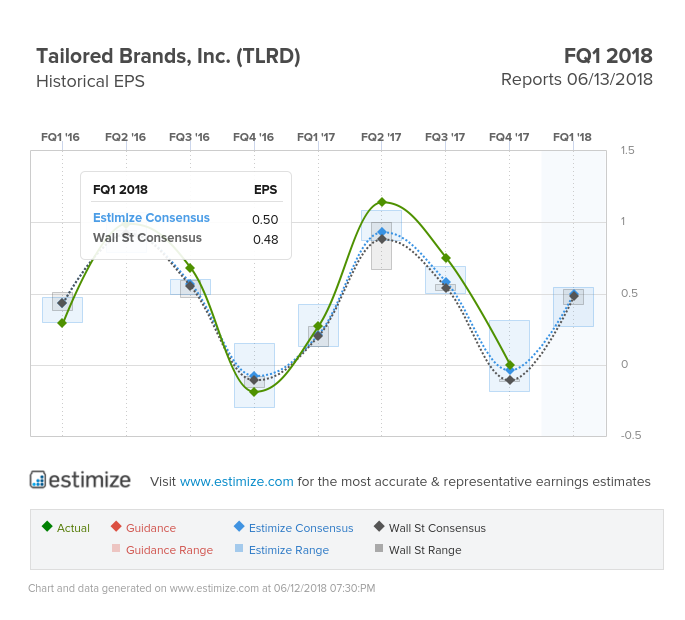
Task: Select the FQ1 '16 axis label
Action: [60, 137]
